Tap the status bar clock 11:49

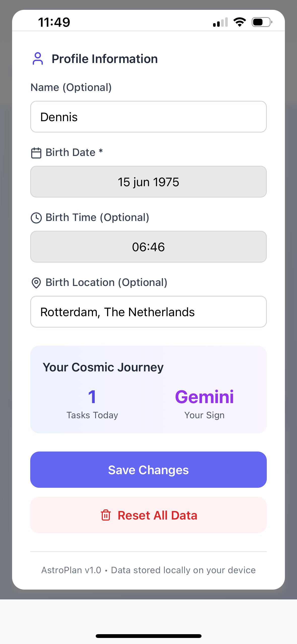coord(54,22)
